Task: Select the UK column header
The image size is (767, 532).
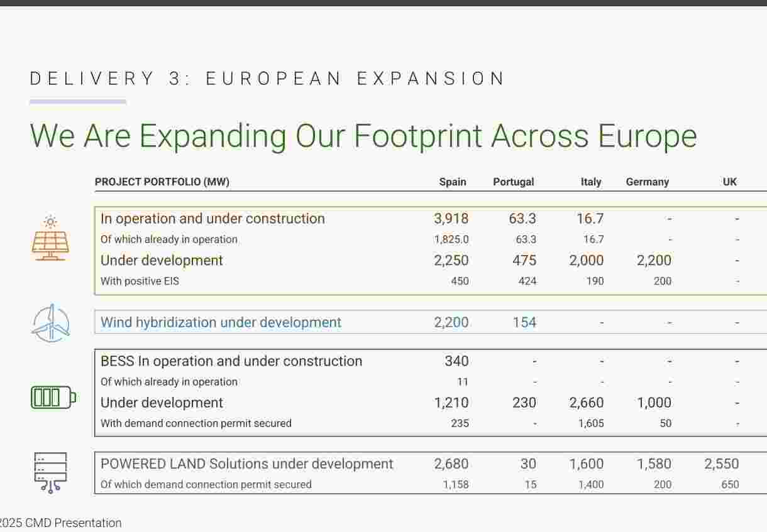Action: click(x=729, y=182)
